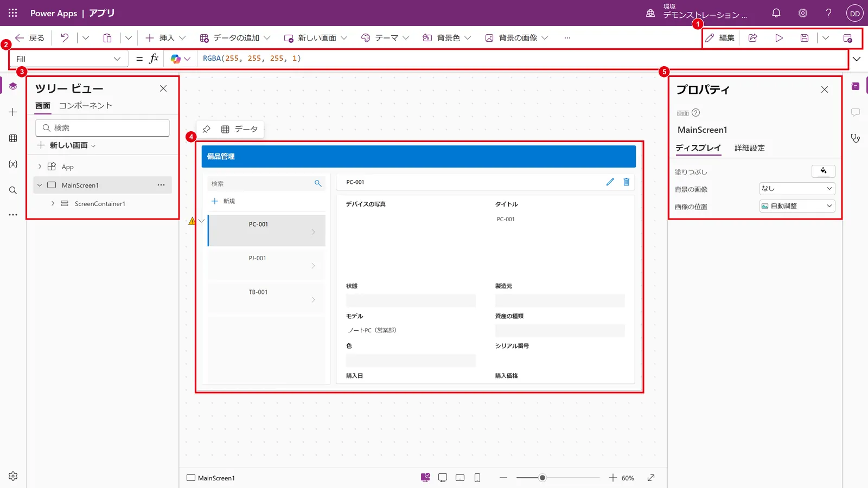Open the help question mark
868x488 pixels.
(x=829, y=13)
